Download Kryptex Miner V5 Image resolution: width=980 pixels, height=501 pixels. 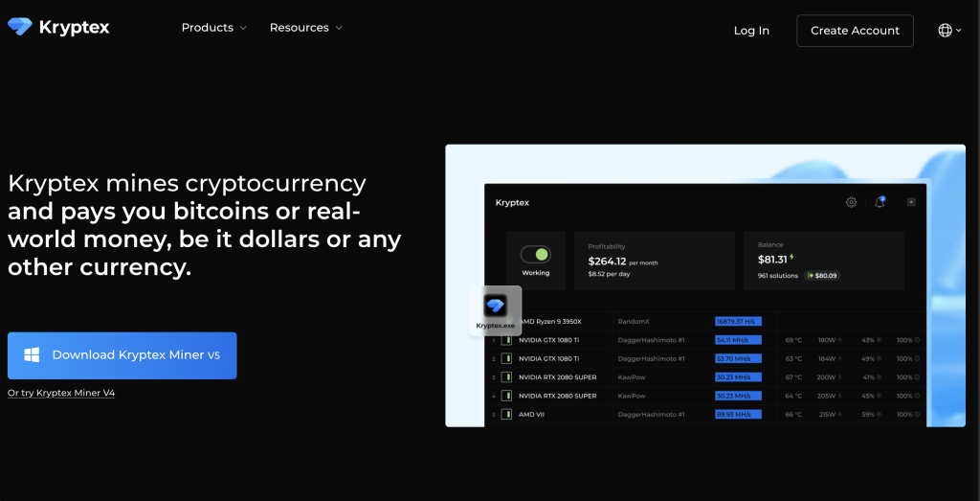[122, 355]
